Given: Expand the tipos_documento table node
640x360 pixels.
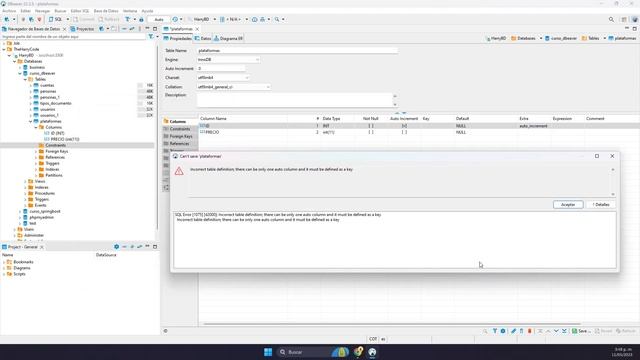Looking at the screenshot, I should [x=31, y=103].
